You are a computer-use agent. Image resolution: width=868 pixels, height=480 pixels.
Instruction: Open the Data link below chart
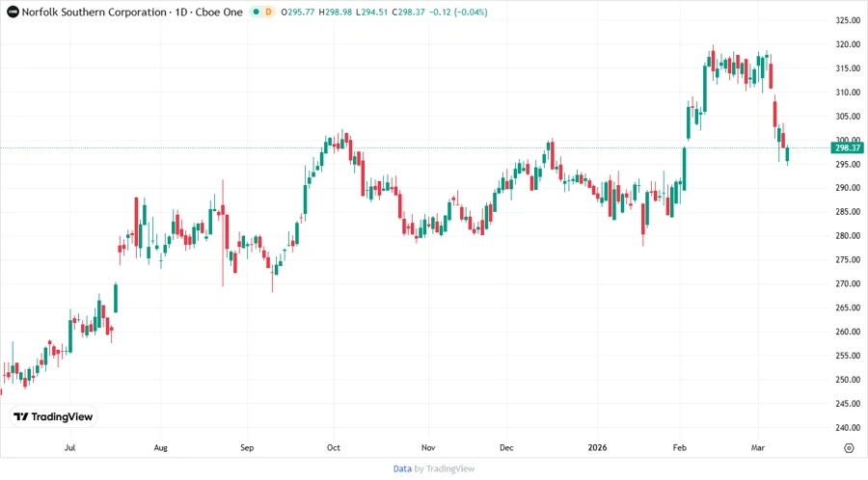(402, 468)
